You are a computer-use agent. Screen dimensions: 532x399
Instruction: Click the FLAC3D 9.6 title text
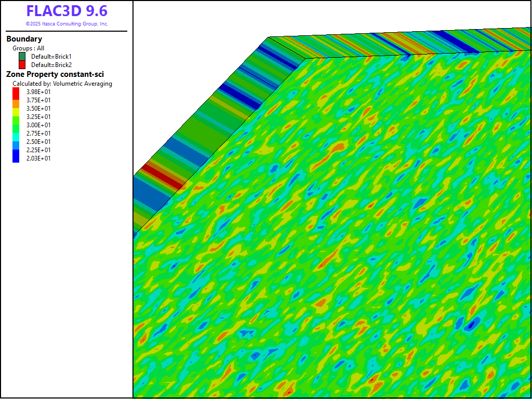66,11
